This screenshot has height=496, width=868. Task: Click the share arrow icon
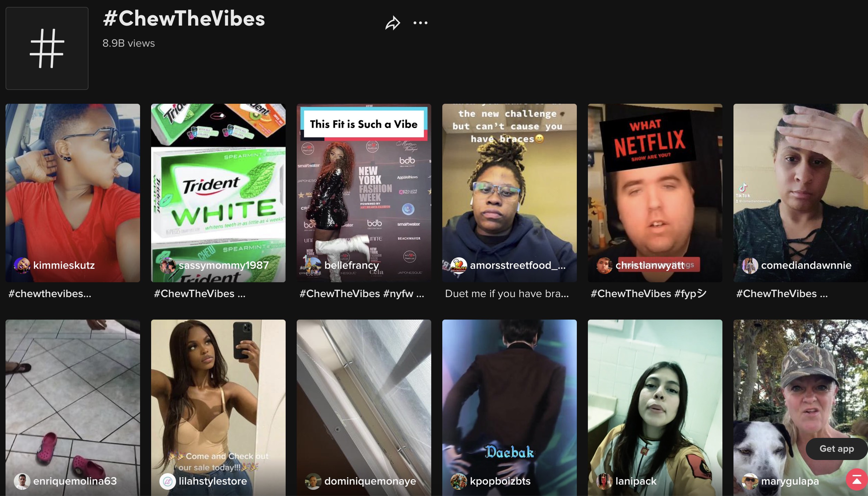(x=393, y=23)
